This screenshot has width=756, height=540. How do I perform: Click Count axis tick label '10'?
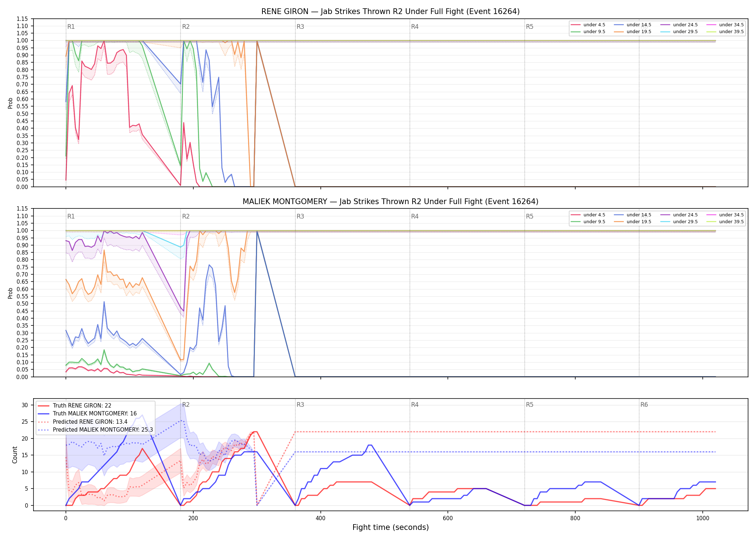[x=25, y=472]
